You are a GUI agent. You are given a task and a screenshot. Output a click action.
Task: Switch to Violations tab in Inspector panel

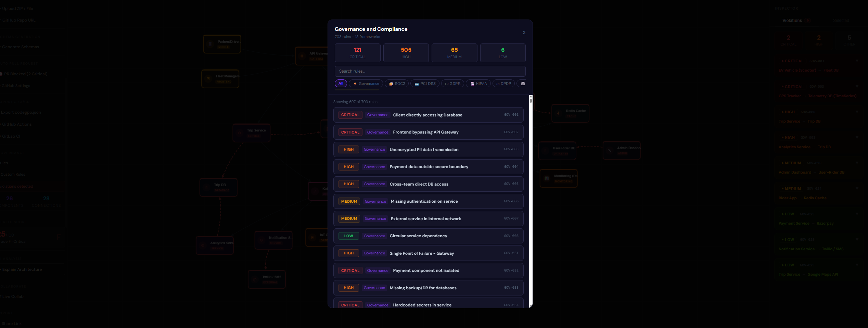[x=796, y=21]
